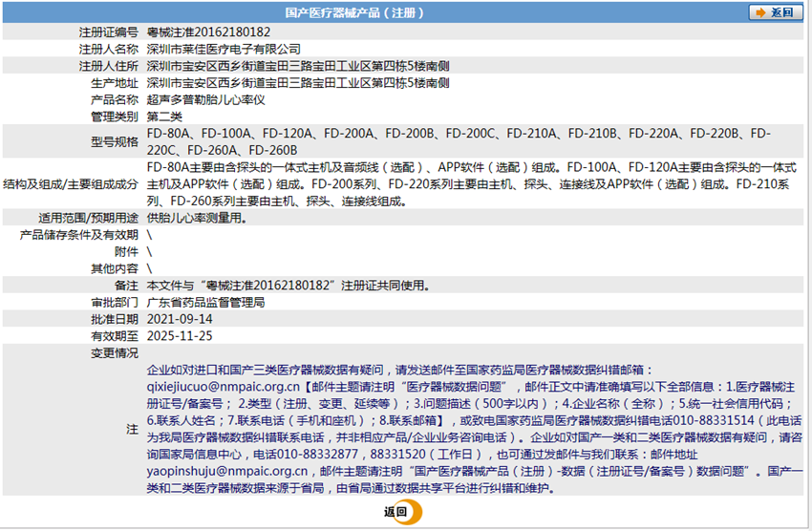Select the header title 国产医疗器械产品（注册）
Image resolution: width=812 pixels, height=531 pixels.
click(354, 12)
